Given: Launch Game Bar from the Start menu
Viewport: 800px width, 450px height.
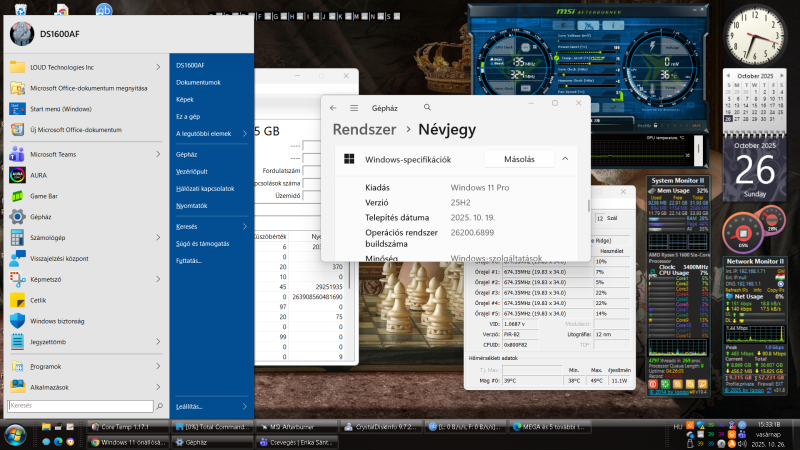Looking at the screenshot, I should coord(17,196).
